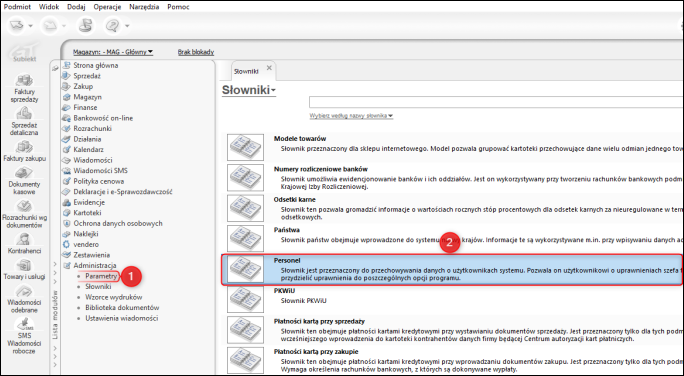Click the Personel dictionary icon
Screen dimensions: 684x376
pos(245,269)
